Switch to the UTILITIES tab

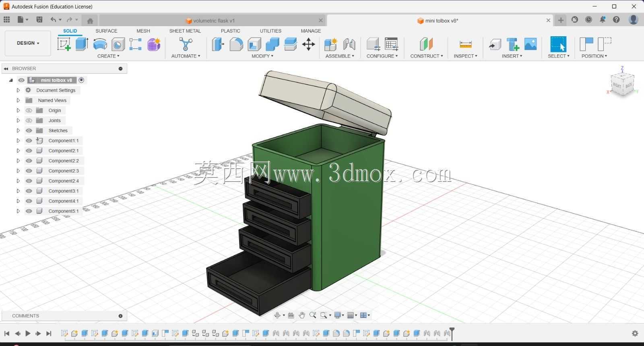(270, 31)
